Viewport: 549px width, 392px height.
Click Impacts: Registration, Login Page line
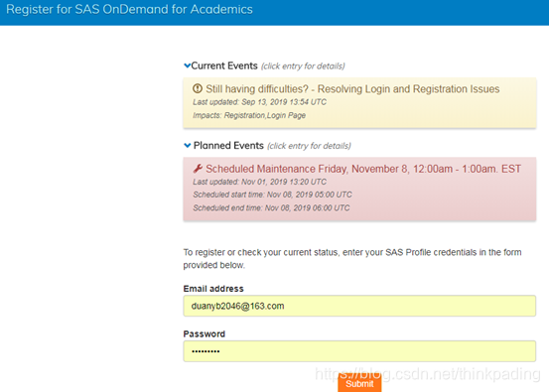249,115
